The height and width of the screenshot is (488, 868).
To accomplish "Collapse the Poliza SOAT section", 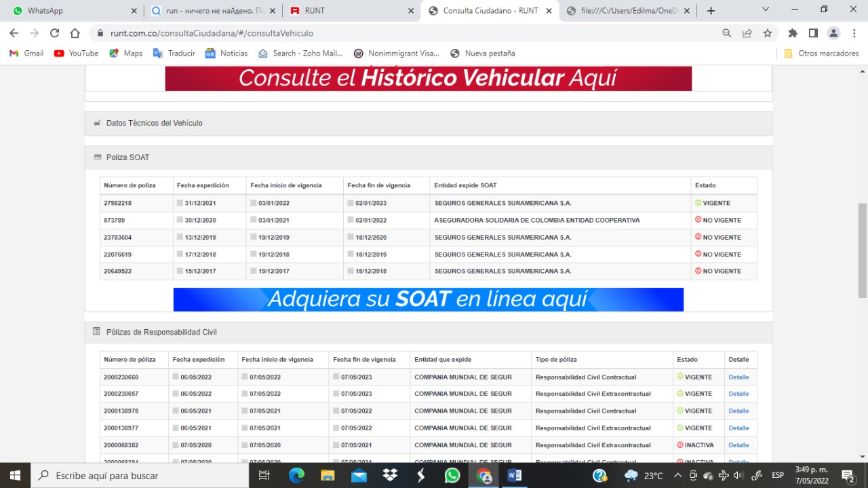I will [127, 157].
